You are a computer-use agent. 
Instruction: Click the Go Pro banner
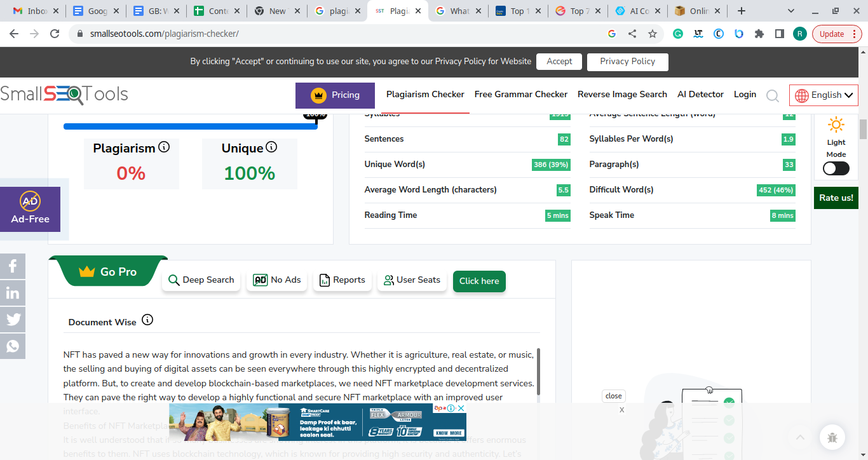tap(108, 272)
